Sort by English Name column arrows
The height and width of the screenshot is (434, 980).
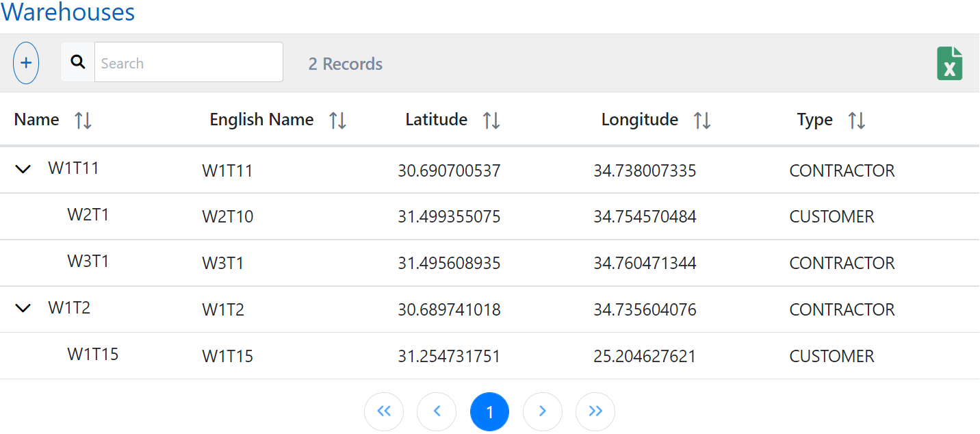[x=337, y=120]
